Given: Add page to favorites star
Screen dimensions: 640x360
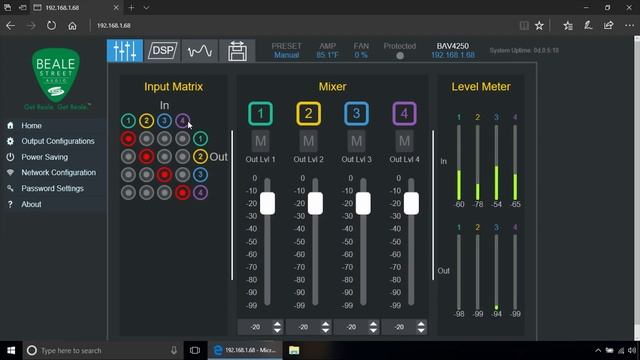Looking at the screenshot, I should [x=539, y=26].
